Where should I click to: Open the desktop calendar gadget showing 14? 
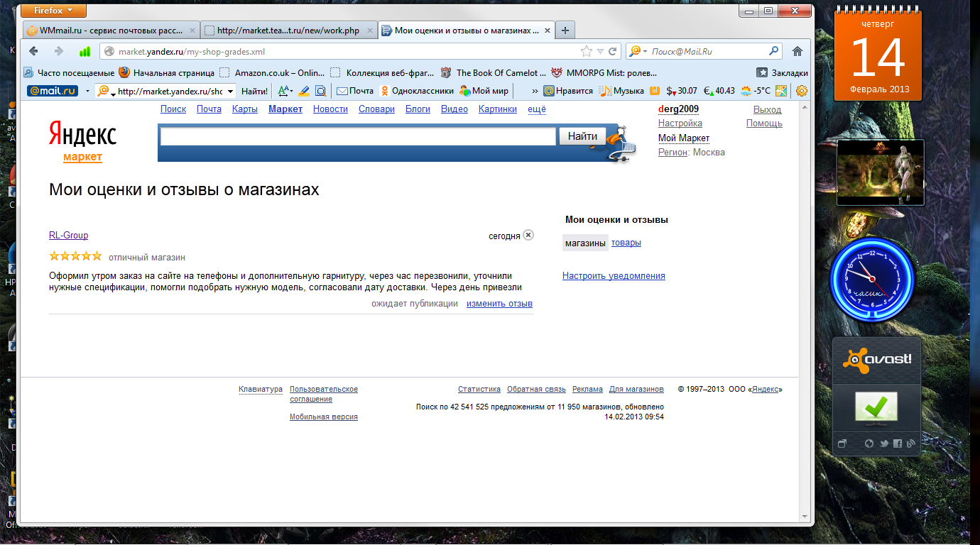click(878, 53)
